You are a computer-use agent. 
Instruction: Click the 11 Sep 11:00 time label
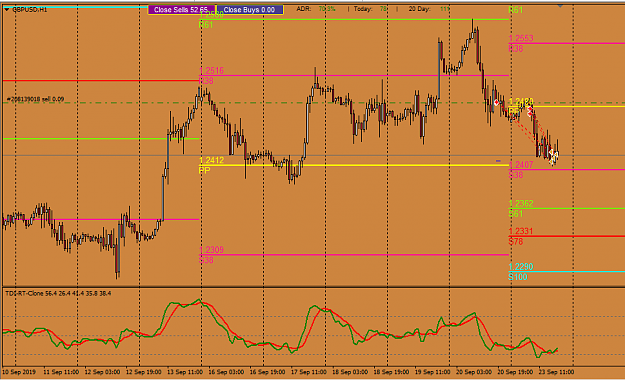coord(61,372)
